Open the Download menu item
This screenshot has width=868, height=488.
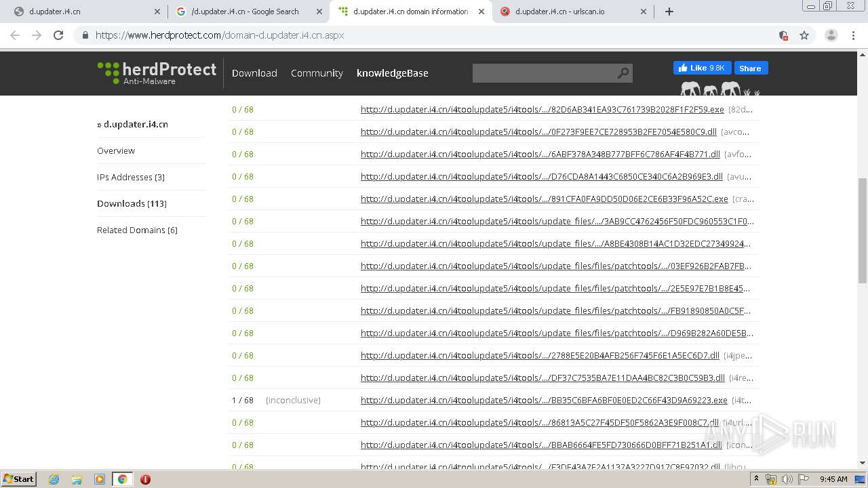[254, 73]
